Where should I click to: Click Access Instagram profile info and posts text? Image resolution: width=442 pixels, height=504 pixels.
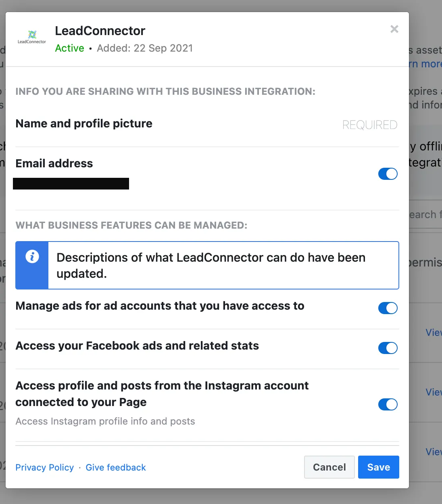click(105, 421)
